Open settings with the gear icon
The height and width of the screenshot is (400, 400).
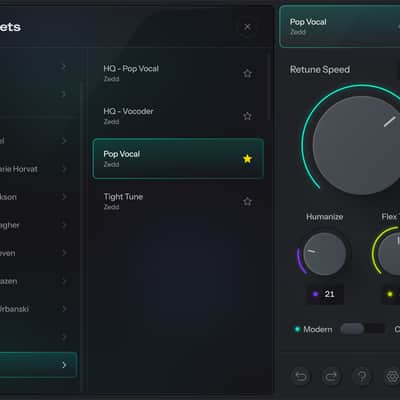pyautogui.click(x=392, y=376)
